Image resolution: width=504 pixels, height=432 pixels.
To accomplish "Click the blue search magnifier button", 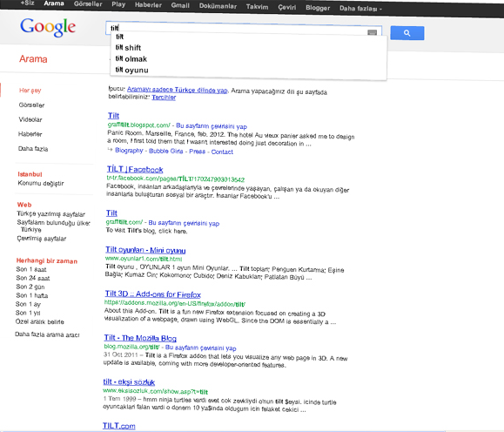I will (407, 33).
